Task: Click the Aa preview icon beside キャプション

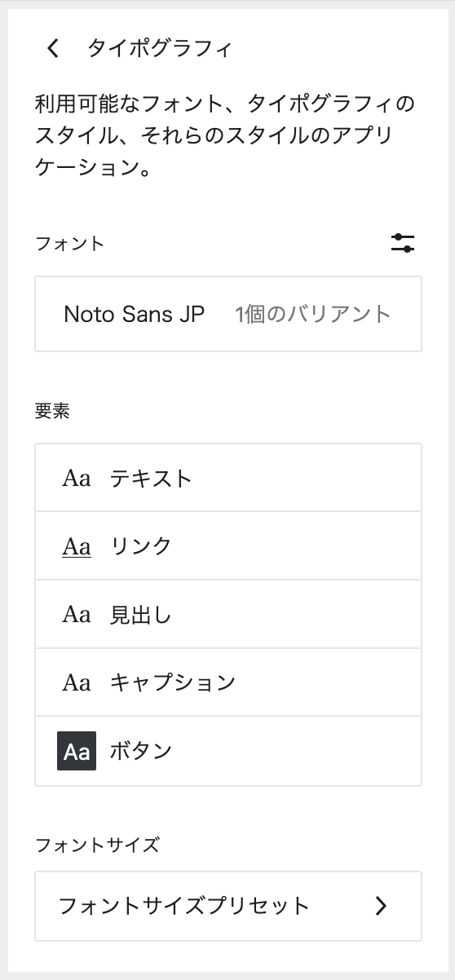Action: tap(77, 682)
